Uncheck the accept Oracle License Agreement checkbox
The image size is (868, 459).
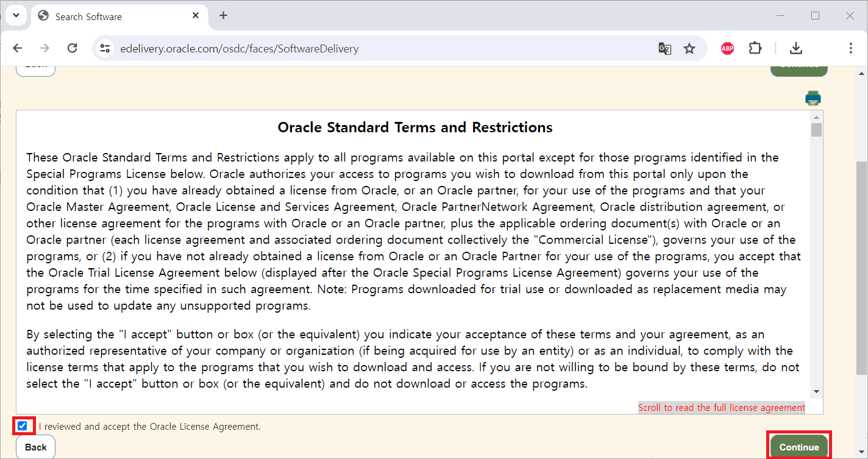tap(23, 426)
